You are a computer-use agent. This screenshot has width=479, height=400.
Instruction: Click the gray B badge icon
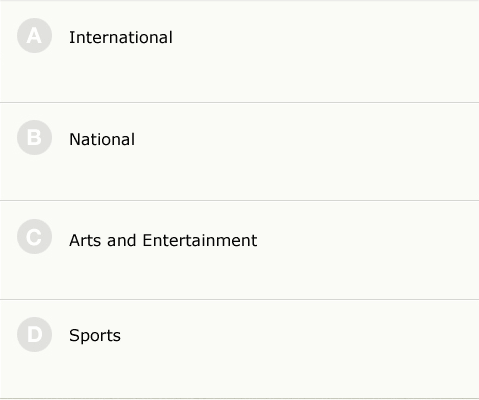coord(34,137)
